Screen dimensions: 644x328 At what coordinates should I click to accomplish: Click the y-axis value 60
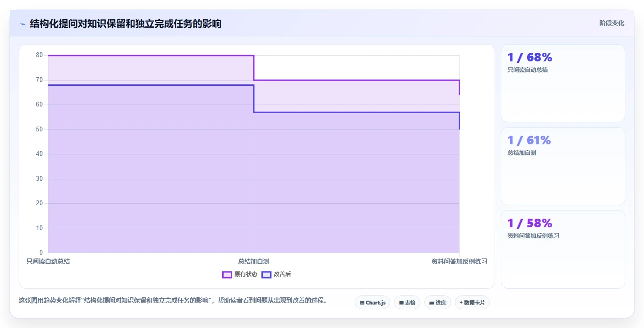point(39,105)
